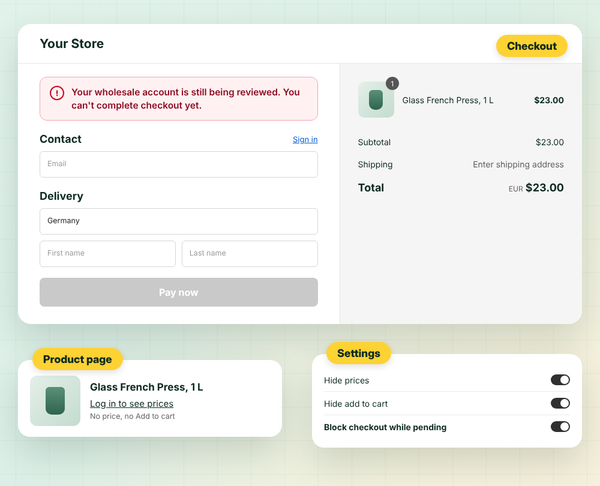Click the Subtotal label
This screenshot has height=486, width=600.
374,142
